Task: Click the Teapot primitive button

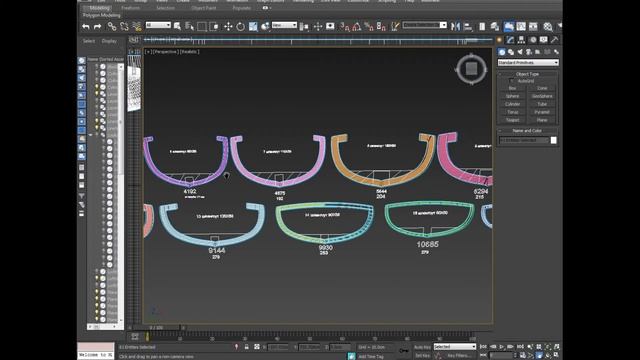Action: (512, 120)
